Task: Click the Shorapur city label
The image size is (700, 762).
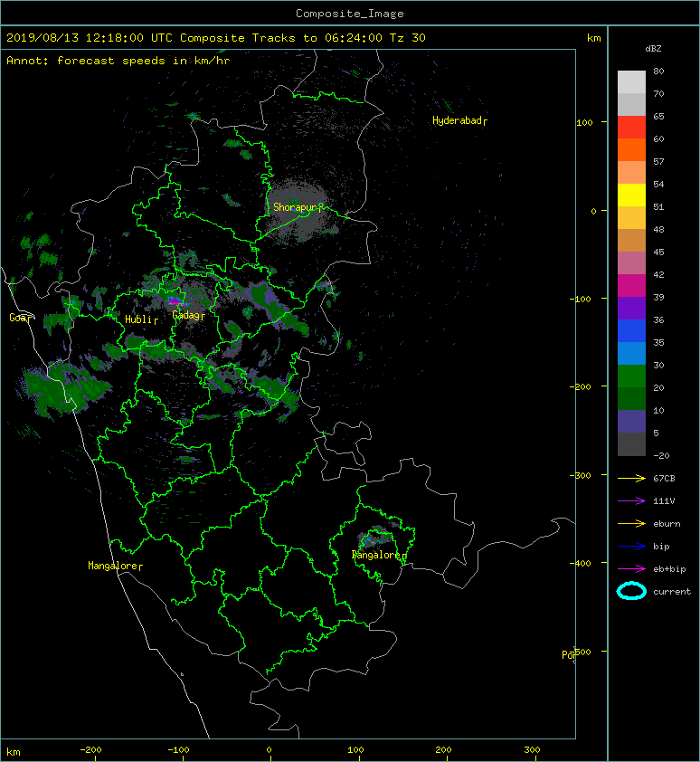Action: tap(298, 207)
